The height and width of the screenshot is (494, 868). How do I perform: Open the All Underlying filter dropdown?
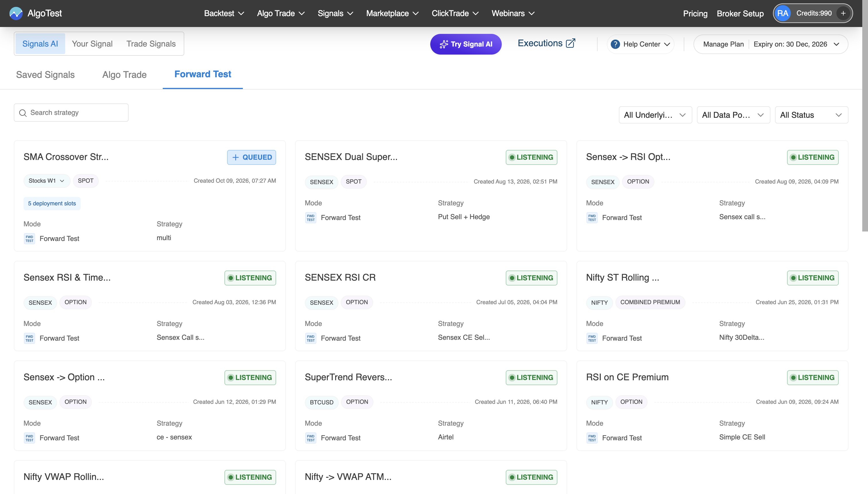655,115
